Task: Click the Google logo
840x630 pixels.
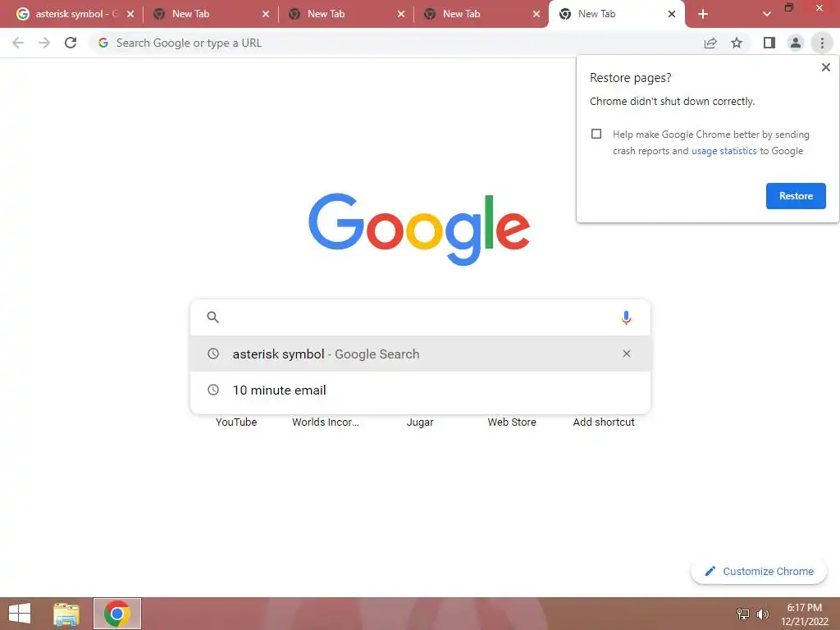Action: [419, 229]
